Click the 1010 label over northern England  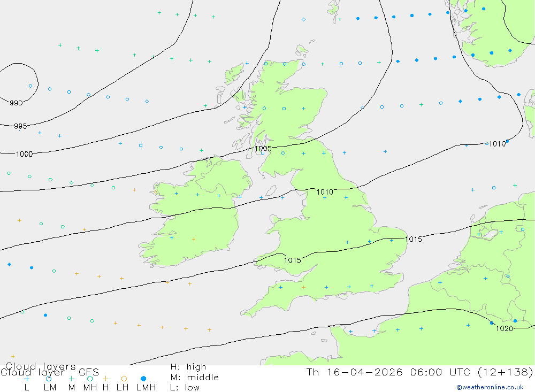[325, 192]
